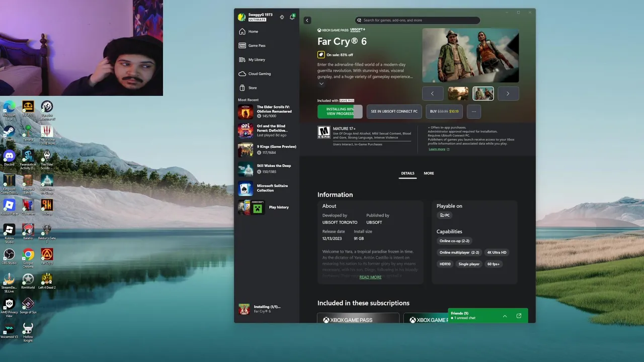Click the print/devices icon beside profile name
Image resolution: width=644 pixels, height=362 pixels.
282,17
